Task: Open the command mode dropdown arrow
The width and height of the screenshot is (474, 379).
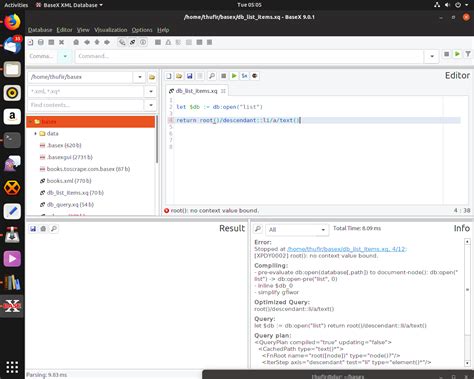Action: [x=65, y=56]
